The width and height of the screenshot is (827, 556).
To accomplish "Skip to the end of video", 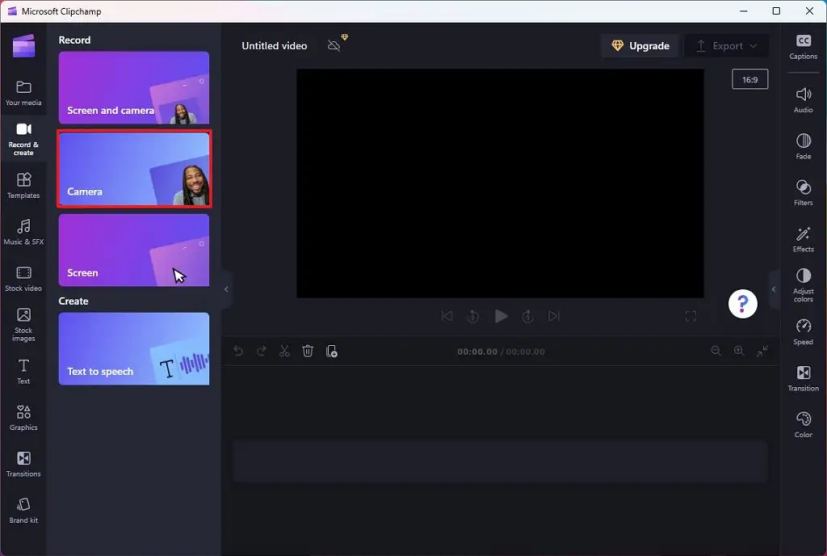I will pos(554,316).
